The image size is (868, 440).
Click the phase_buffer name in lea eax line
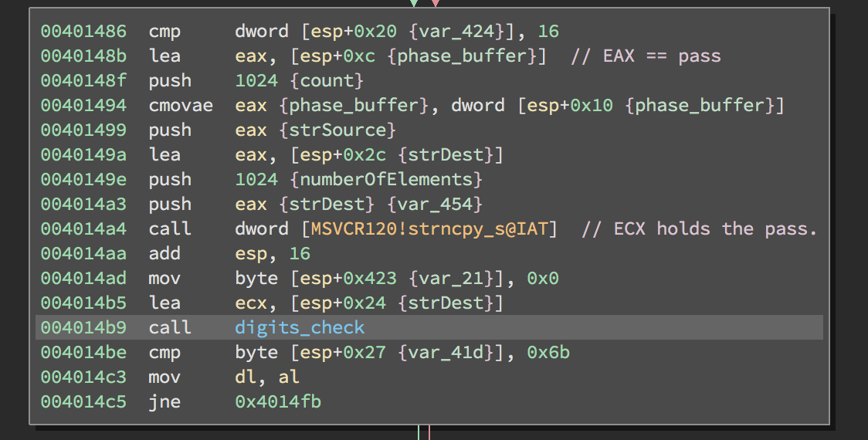pyautogui.click(x=462, y=56)
